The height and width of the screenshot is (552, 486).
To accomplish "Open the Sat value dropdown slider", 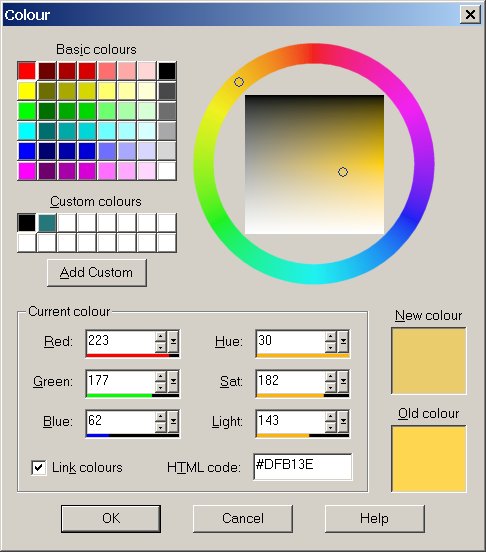I will (343, 381).
